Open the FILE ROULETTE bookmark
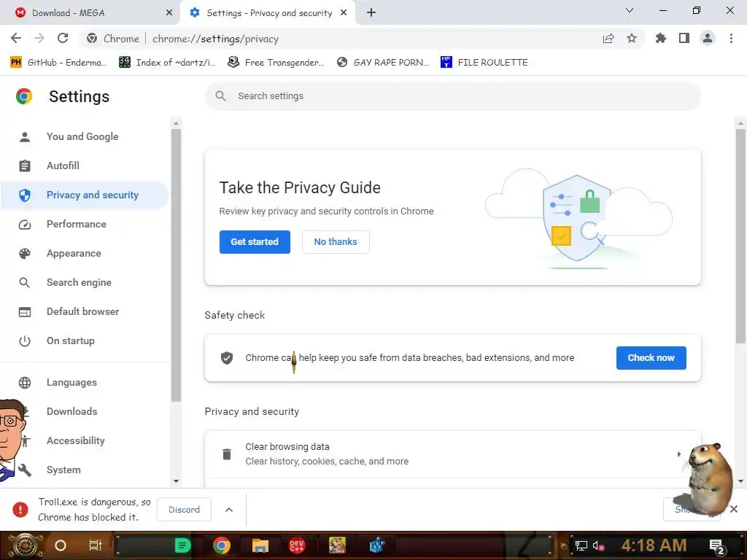The width and height of the screenshot is (747, 560). pos(484,63)
